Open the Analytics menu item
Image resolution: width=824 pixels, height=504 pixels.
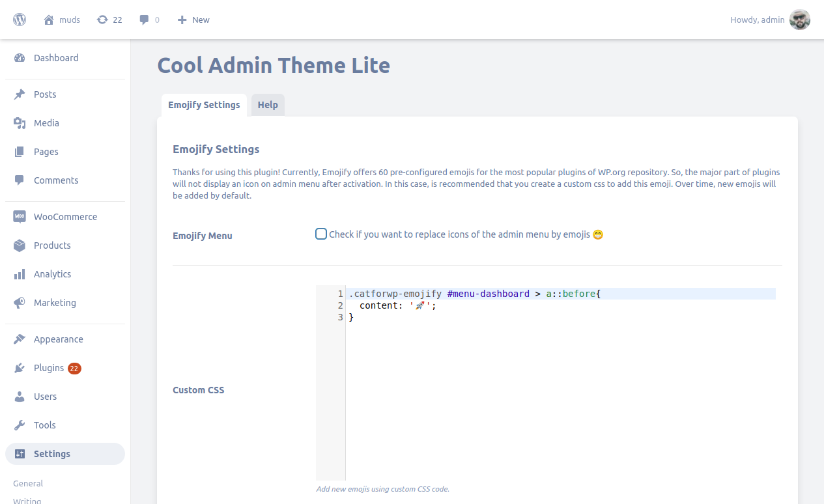click(65, 274)
